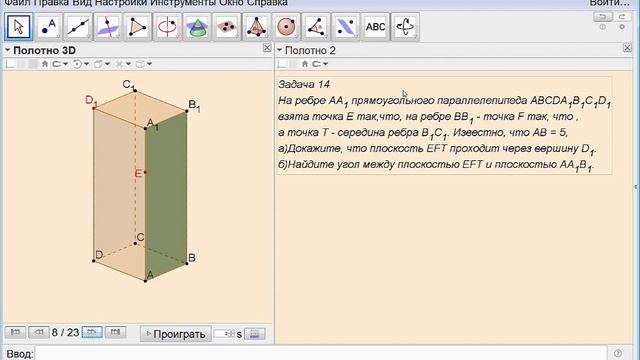This screenshot has width=640, height=360.
Task: Open the Инструменты menu
Action: (x=183, y=3)
